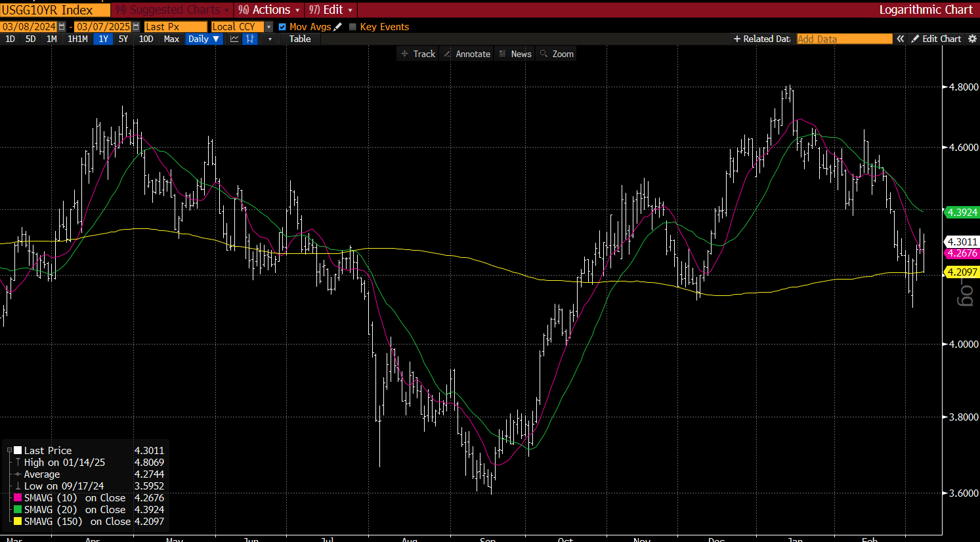
Task: Open the Actions menu
Action: (x=268, y=10)
